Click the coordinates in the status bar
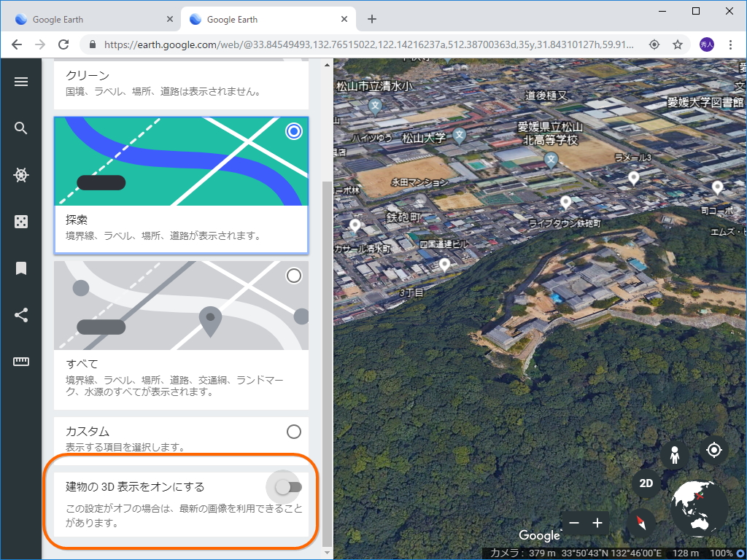The image size is (747, 560). click(611, 553)
